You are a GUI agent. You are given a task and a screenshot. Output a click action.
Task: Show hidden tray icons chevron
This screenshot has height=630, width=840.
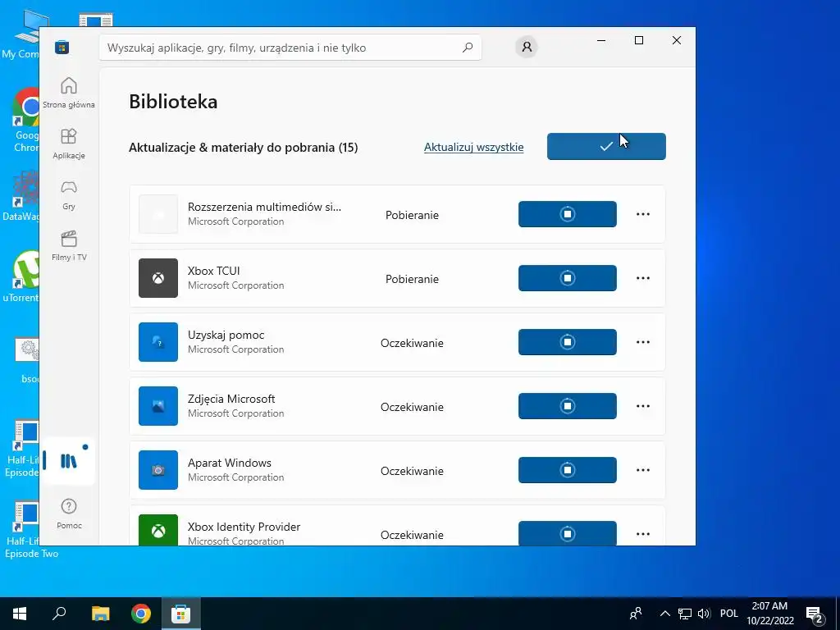tap(664, 614)
